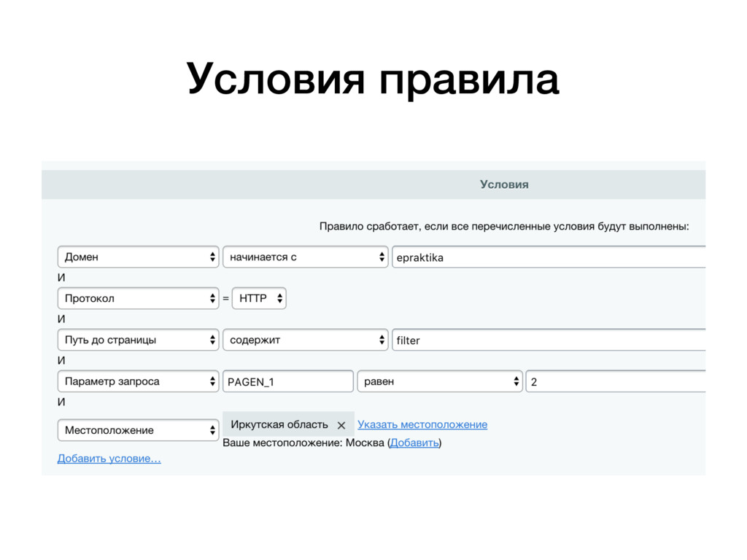This screenshot has width=747, height=560.
Task: Open the Протокол condition type dropdown
Action: 138,298
